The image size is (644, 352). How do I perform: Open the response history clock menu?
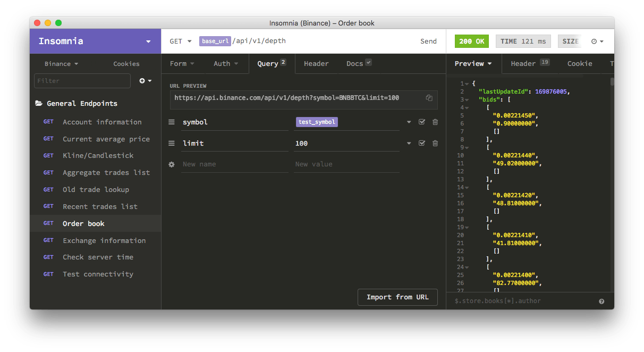597,41
